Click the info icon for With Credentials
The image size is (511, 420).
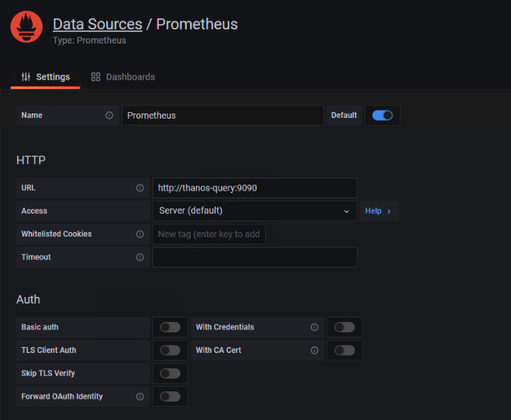click(314, 327)
